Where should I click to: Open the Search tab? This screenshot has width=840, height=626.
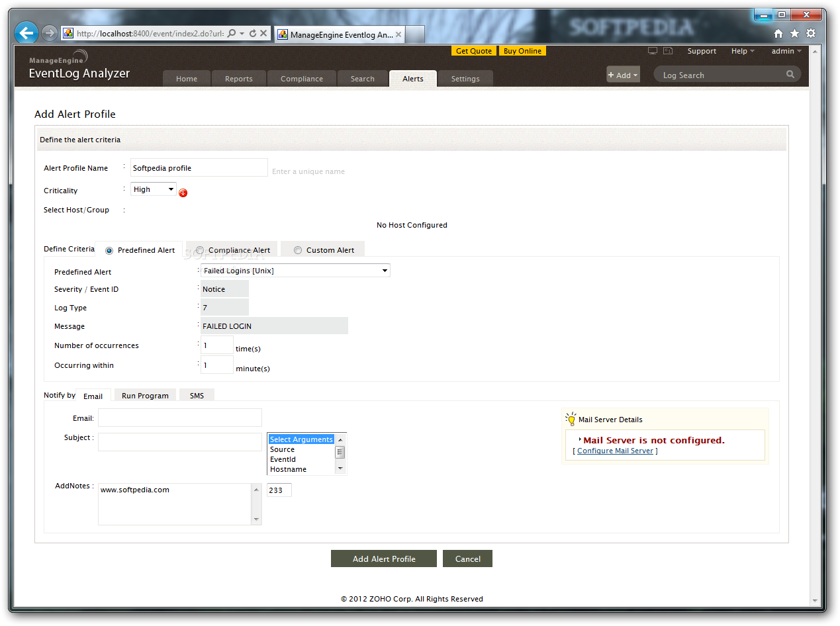point(363,79)
